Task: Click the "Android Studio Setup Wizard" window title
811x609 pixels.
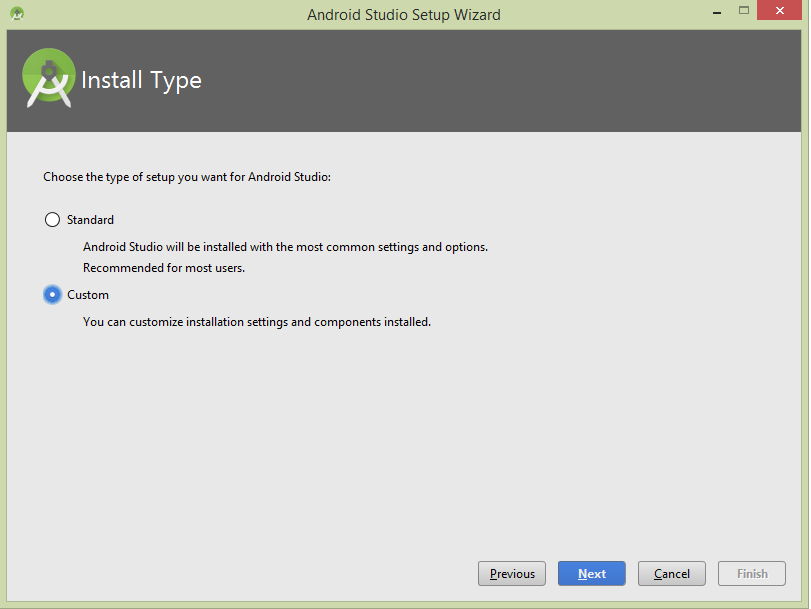Action: tap(404, 14)
